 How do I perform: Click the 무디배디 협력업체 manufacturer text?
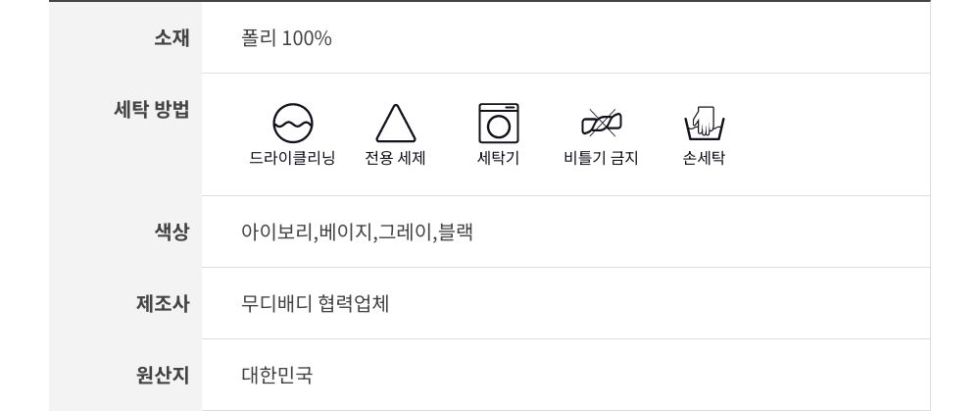[x=315, y=303]
